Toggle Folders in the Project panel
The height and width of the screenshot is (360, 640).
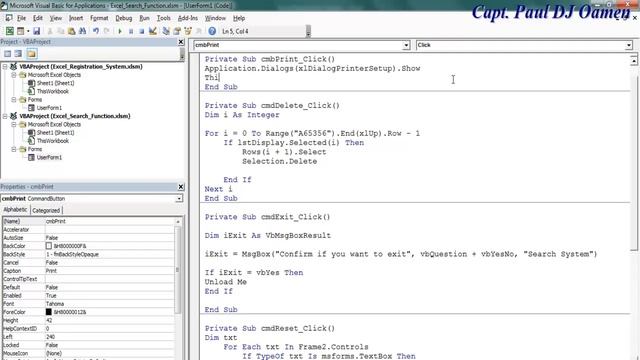tap(32, 54)
